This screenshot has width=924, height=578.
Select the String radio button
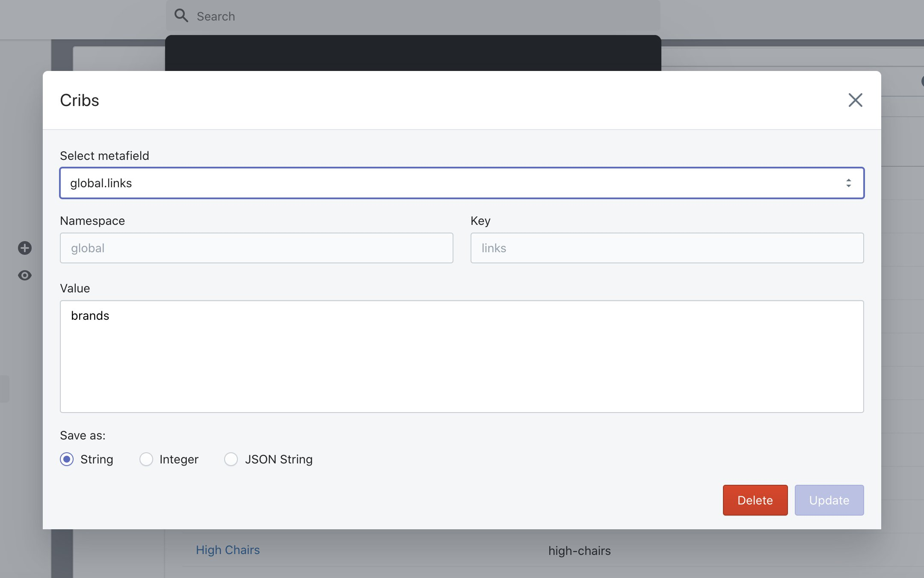[67, 459]
